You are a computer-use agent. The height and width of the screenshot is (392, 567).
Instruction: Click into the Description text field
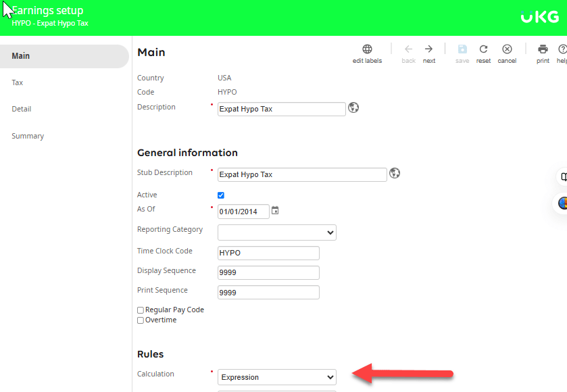[282, 109]
